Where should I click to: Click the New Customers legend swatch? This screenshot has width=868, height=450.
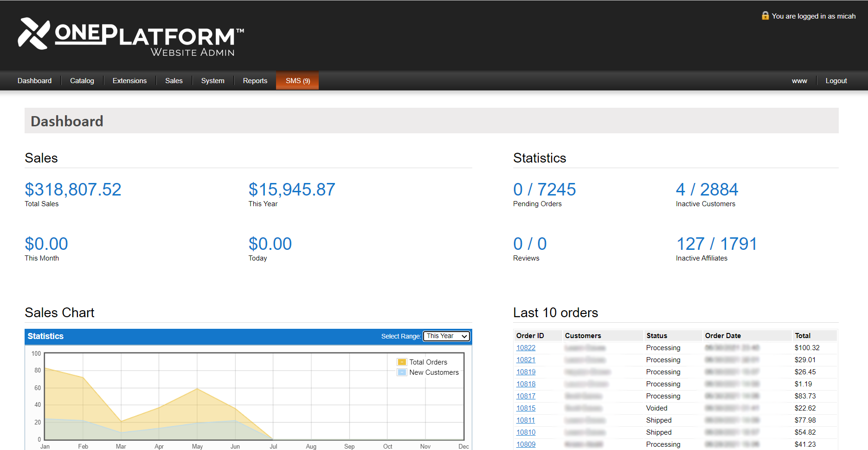click(402, 372)
